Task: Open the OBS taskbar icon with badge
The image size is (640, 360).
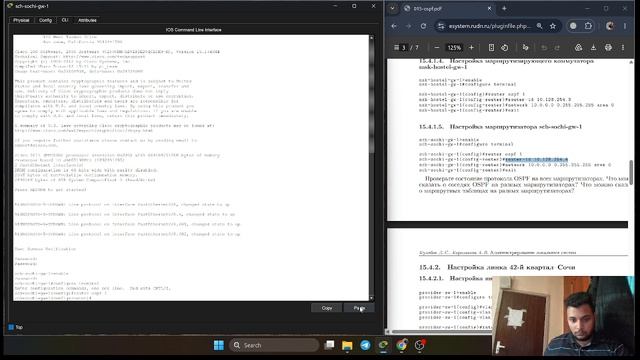Action: [420, 345]
